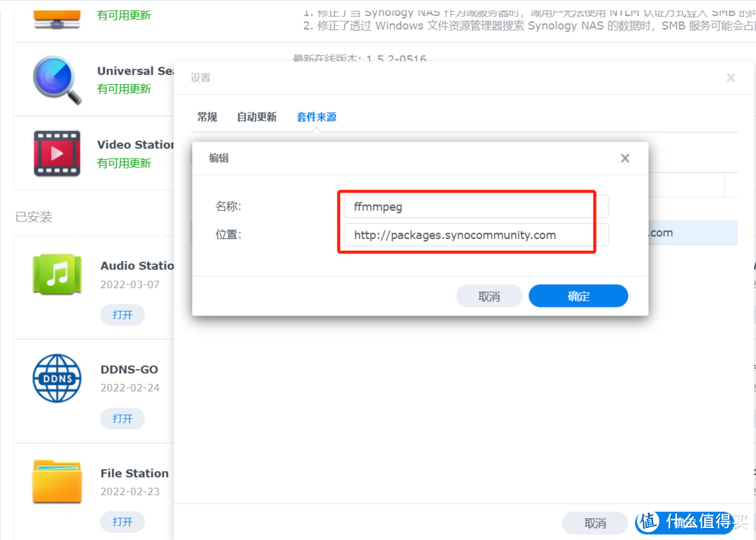Click the DDNS-GO package title
The width and height of the screenshot is (756, 540).
pyautogui.click(x=129, y=369)
